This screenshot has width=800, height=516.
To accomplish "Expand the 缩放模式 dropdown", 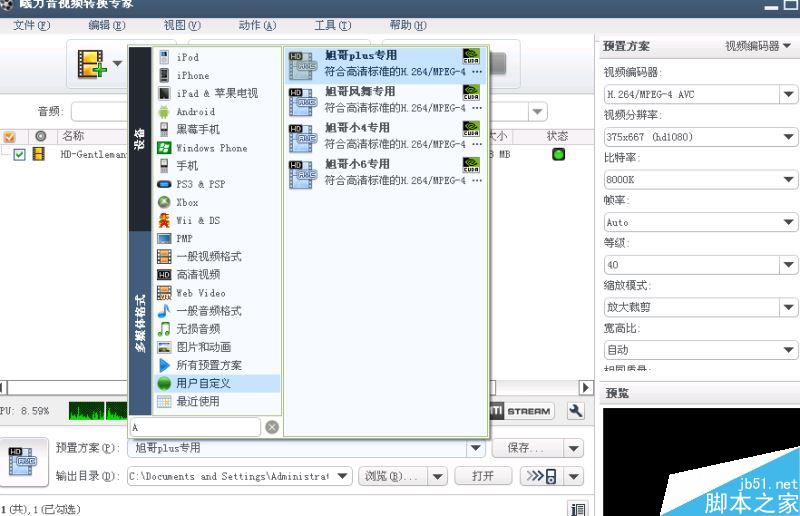I will click(788, 307).
